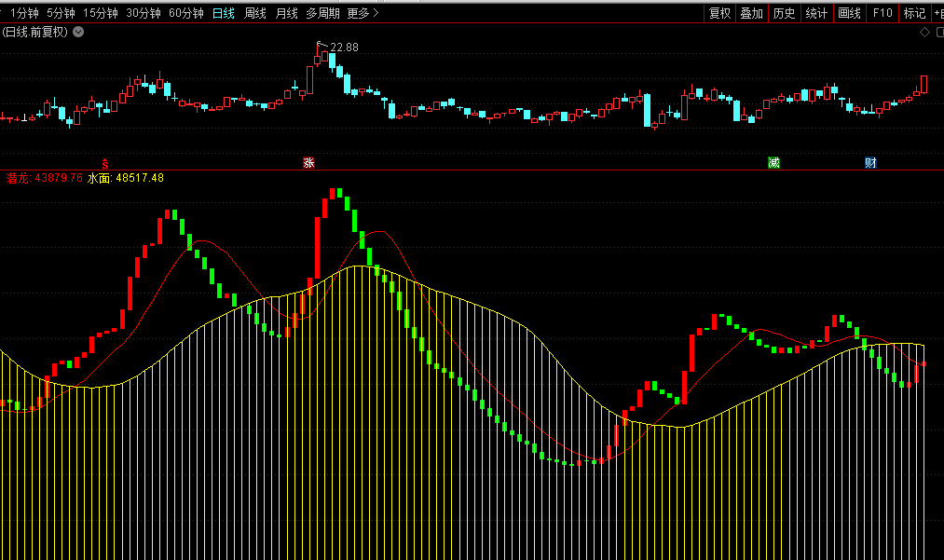The width and height of the screenshot is (944, 560).
Task: Click the 涨 event marker icon
Action: pyautogui.click(x=308, y=163)
